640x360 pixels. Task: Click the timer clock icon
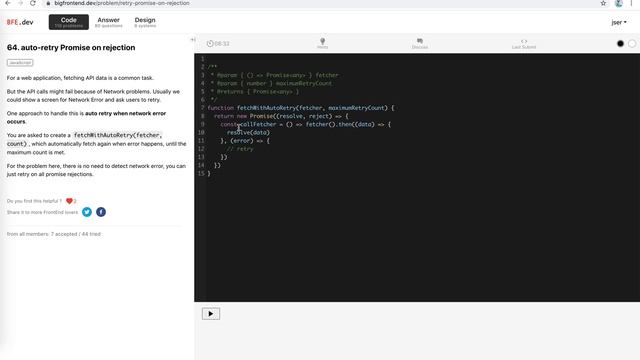(x=210, y=44)
